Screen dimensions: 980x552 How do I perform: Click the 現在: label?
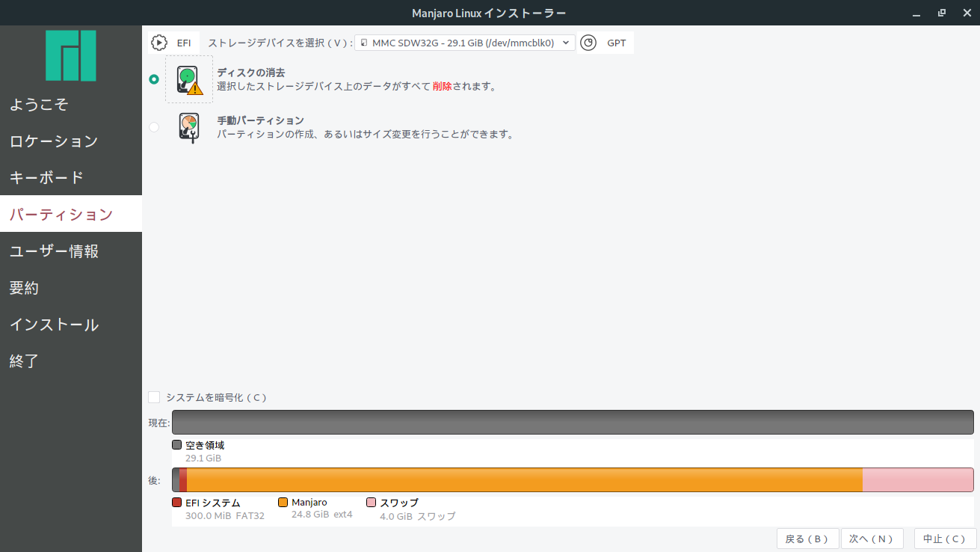click(158, 423)
